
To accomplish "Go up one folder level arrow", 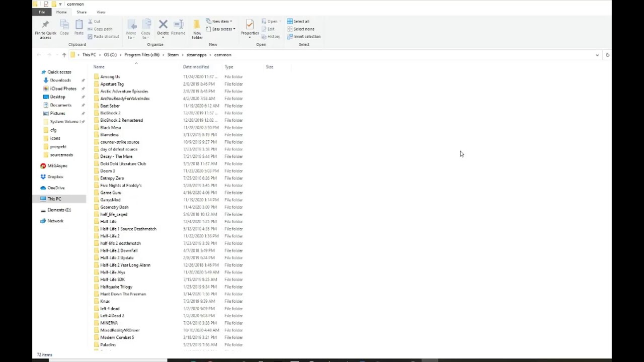I will pos(64,55).
